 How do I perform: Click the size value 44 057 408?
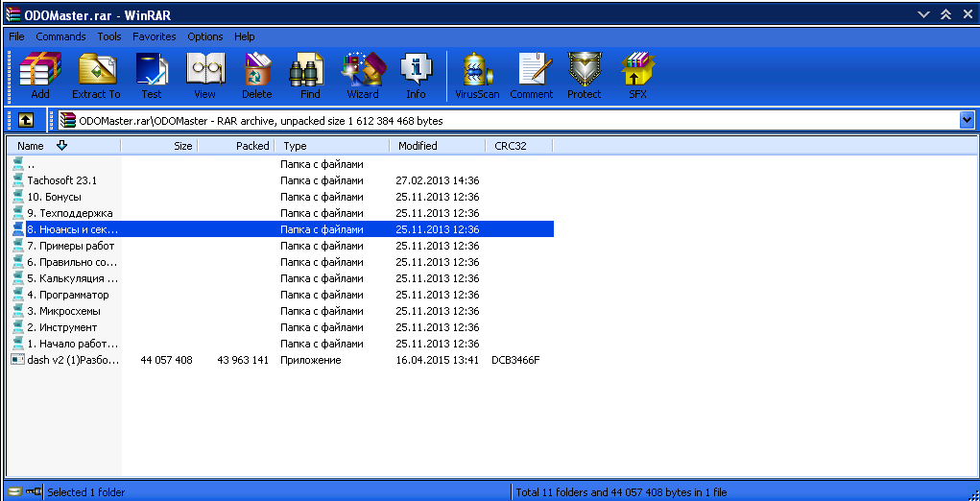click(x=166, y=360)
